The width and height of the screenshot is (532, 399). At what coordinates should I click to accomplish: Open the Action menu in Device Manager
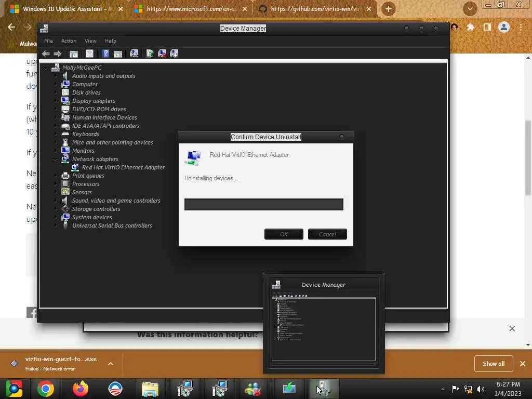click(x=69, y=41)
